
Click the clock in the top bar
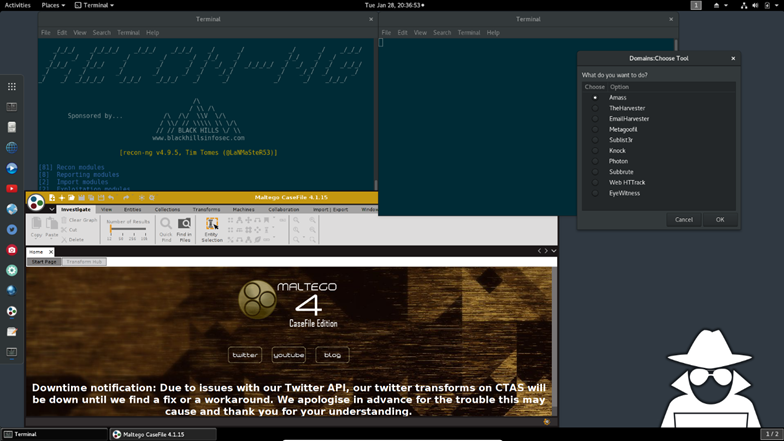point(394,5)
